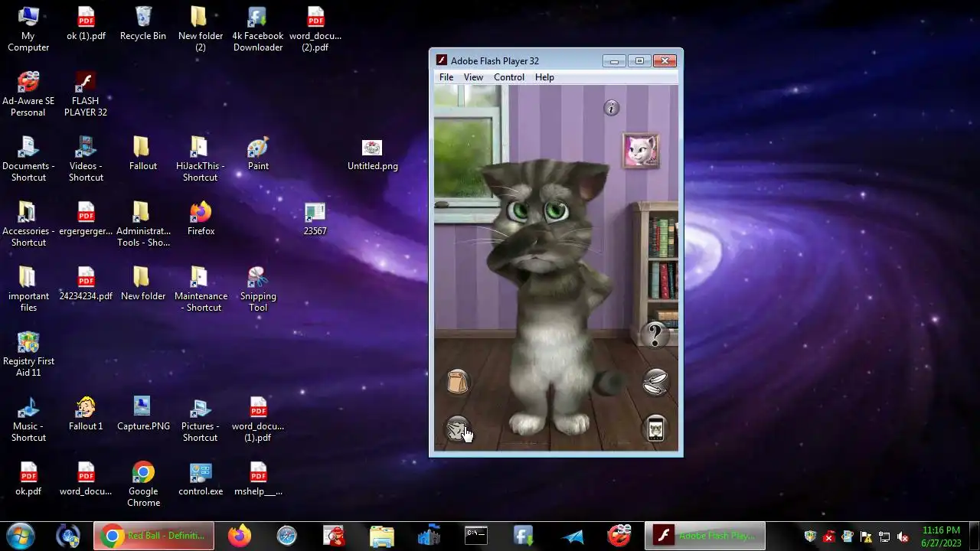Select the Accessories - Shortcut icon
This screenshot has width=980, height=551.
28,224
